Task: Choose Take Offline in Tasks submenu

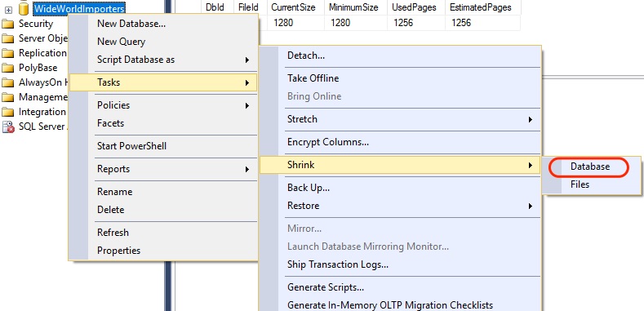Action: (313, 78)
